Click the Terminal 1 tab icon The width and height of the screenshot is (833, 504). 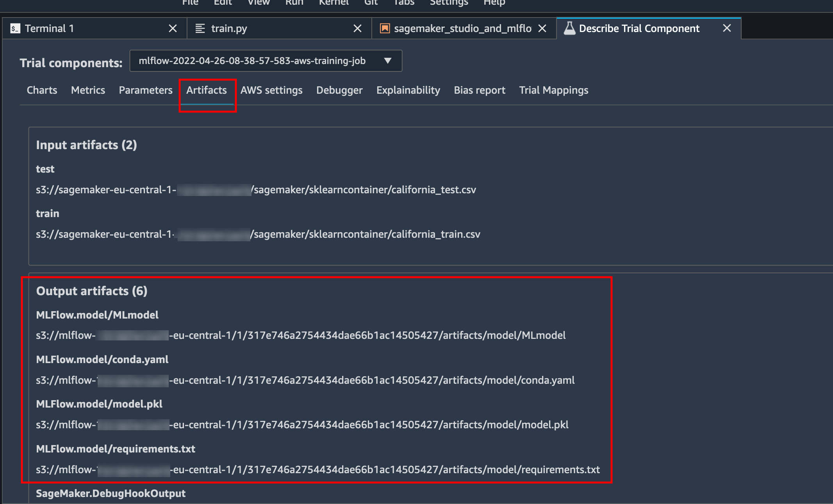point(15,28)
